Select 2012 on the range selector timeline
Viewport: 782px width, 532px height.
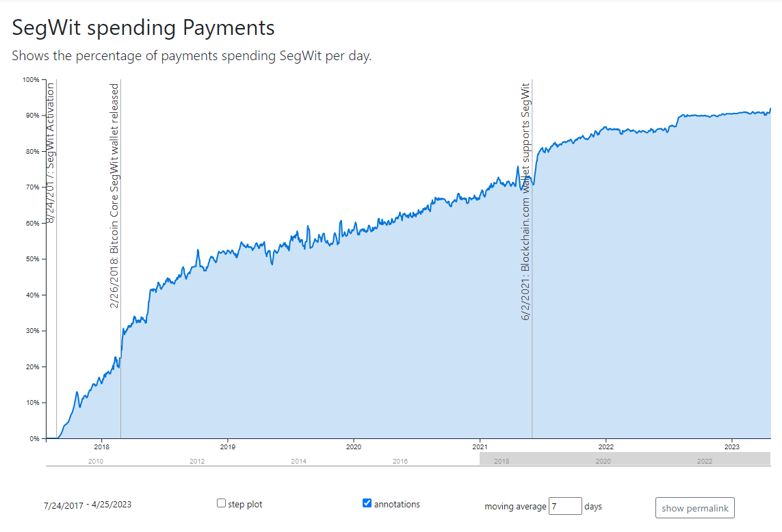[197, 462]
